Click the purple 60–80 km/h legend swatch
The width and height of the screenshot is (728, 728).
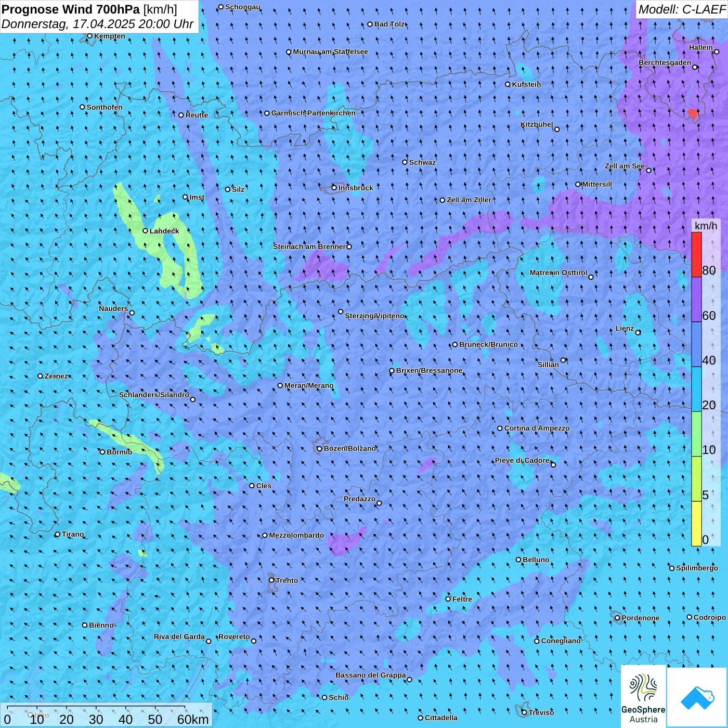(x=696, y=300)
